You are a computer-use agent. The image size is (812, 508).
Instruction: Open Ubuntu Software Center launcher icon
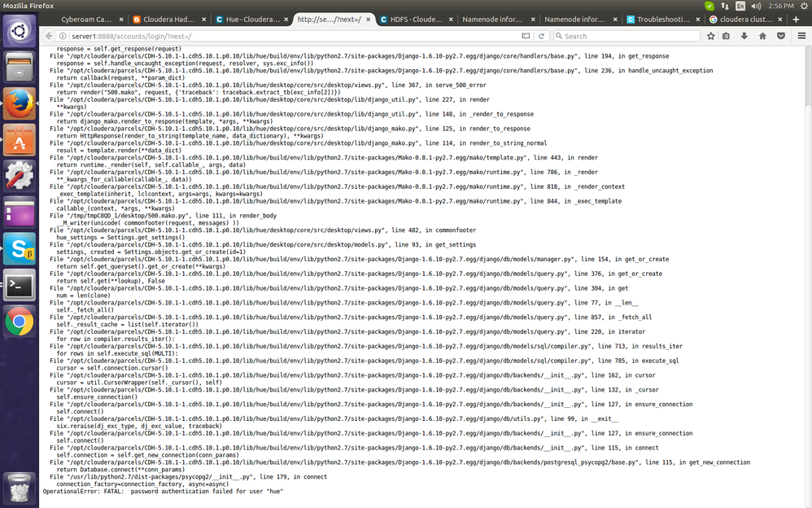[x=20, y=139]
